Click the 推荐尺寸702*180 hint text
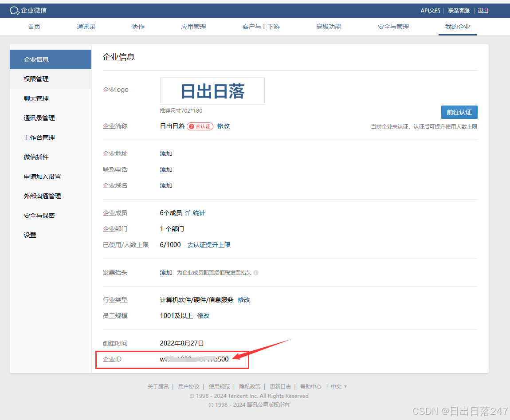The image size is (510, 420). (x=181, y=110)
